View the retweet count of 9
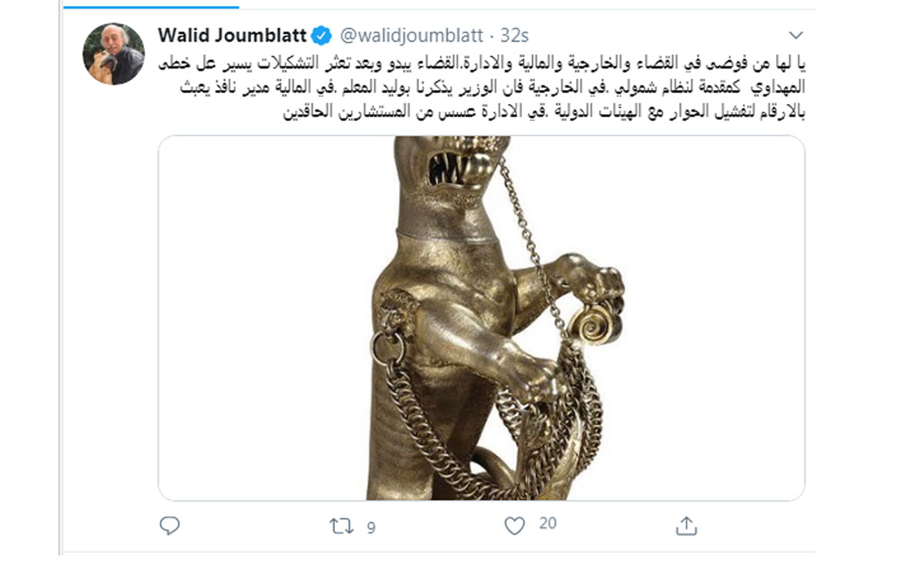 tap(371, 528)
